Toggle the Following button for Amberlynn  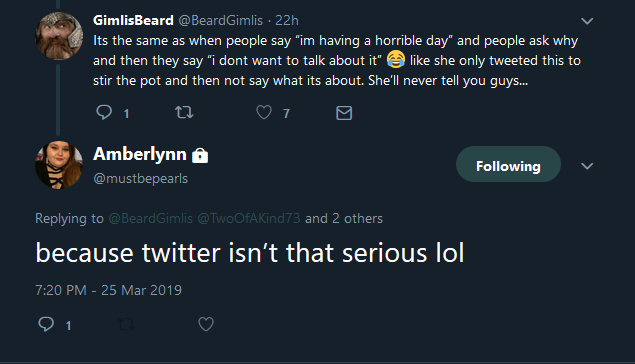(x=508, y=164)
